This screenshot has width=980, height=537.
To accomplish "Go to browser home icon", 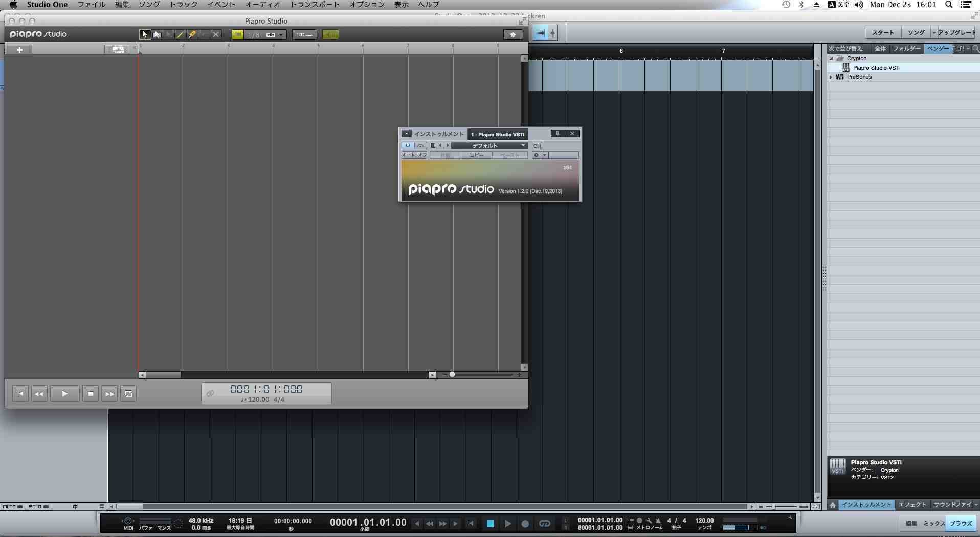I will point(833,505).
